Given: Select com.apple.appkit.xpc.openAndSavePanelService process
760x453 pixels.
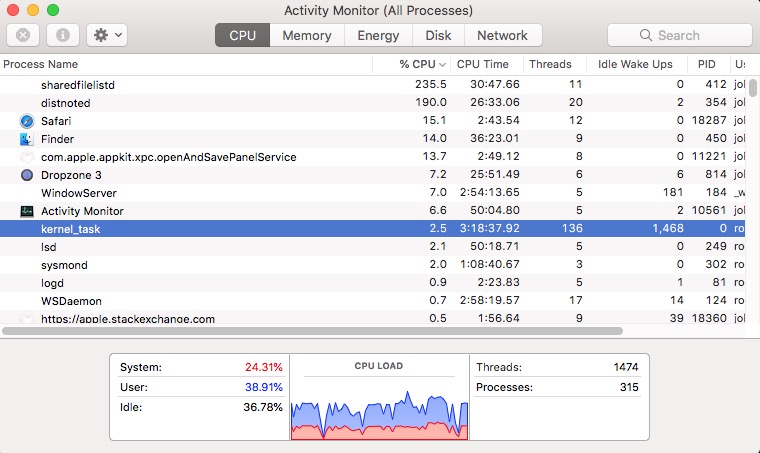Looking at the screenshot, I should coord(169,157).
